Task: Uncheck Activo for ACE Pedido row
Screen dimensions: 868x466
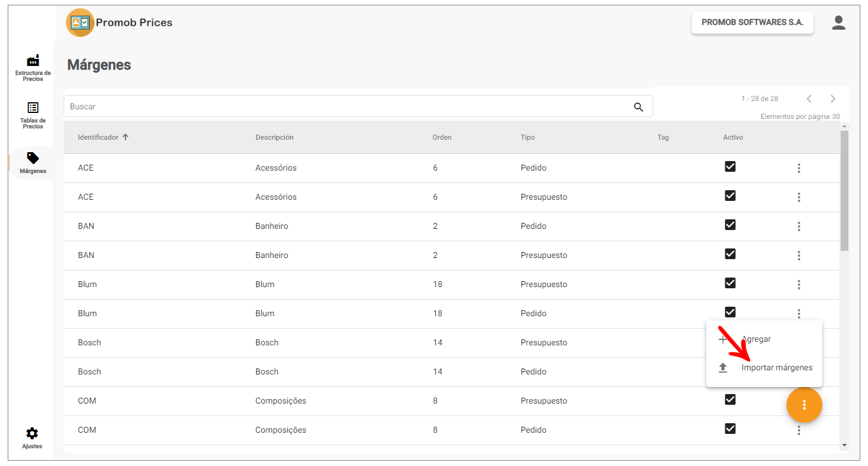Action: [730, 167]
